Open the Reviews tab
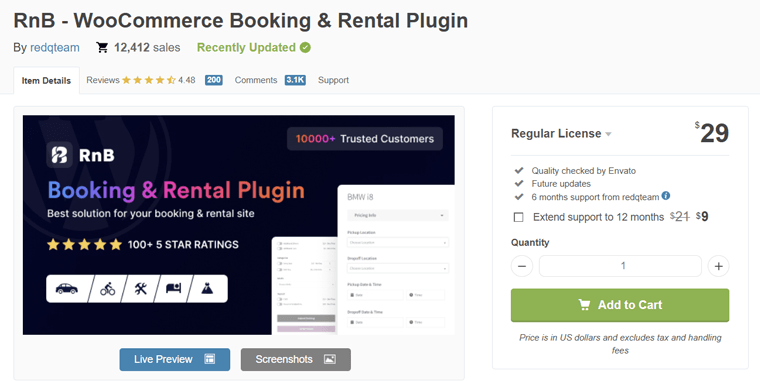Screen dimensions: 760x381 [x=103, y=80]
